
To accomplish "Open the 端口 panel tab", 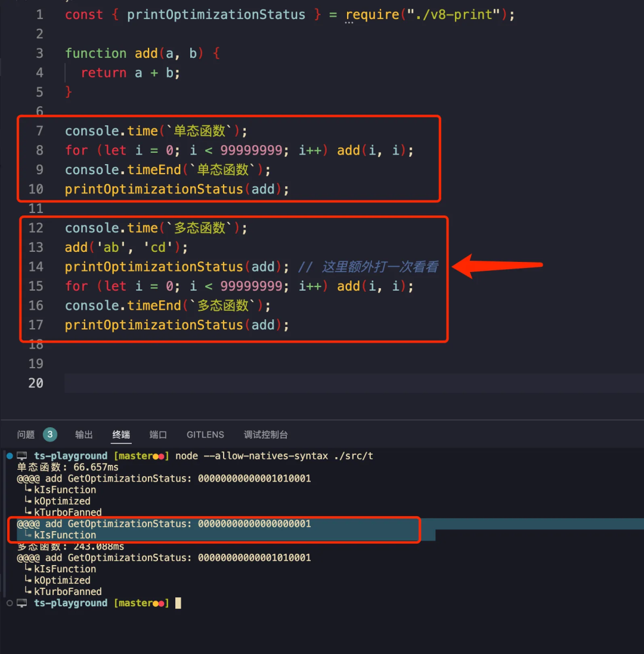I will click(x=158, y=434).
